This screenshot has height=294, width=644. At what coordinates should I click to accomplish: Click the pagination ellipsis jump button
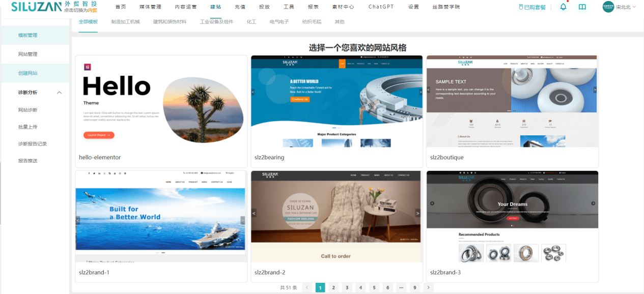[x=401, y=287]
